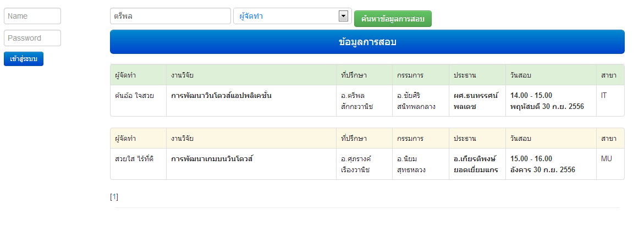Click the dropdown arrow beside ผู้จัดทำ
644x225 pixels.
pos(344,16)
